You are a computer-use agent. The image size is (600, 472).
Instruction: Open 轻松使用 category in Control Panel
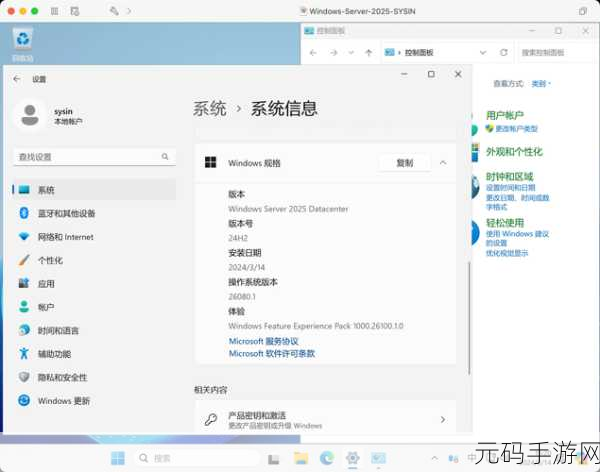point(505,222)
